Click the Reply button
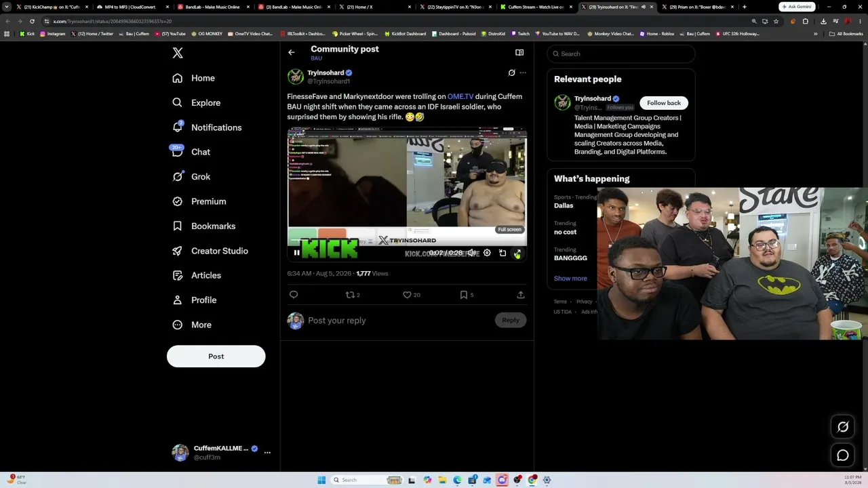The width and height of the screenshot is (868, 488). click(511, 321)
